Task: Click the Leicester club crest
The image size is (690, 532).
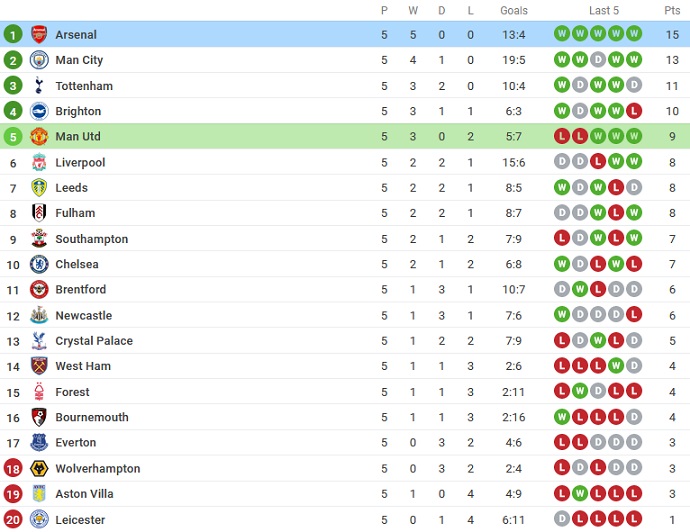Action: click(39, 519)
